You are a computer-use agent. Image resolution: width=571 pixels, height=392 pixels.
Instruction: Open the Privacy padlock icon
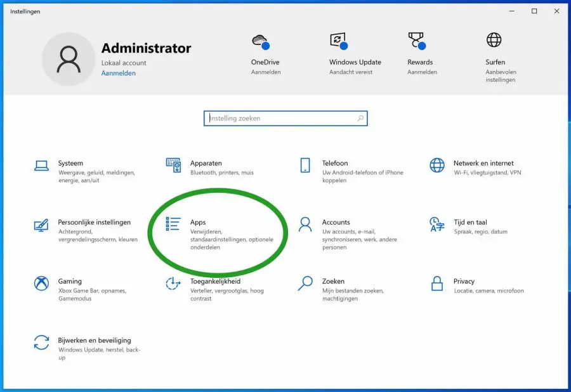coord(437,283)
